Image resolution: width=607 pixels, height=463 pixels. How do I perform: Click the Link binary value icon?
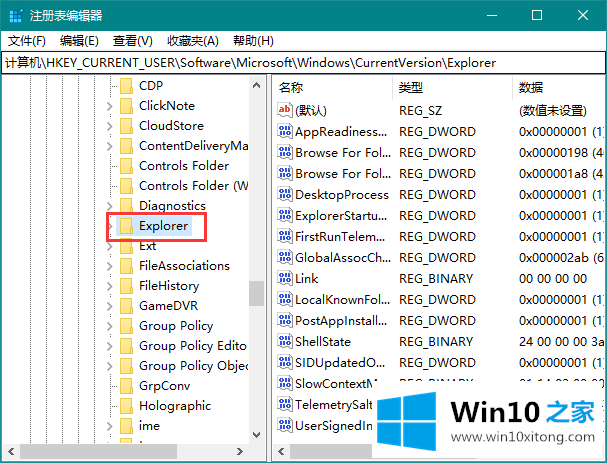[x=285, y=278]
